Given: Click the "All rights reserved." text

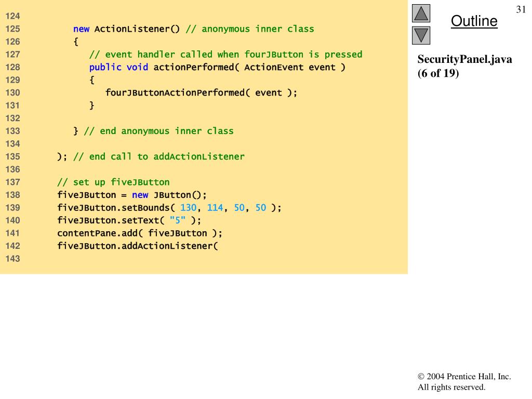Looking at the screenshot, I should click(x=451, y=388).
